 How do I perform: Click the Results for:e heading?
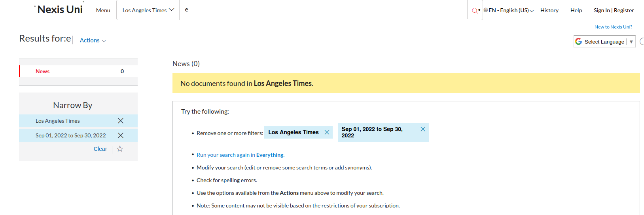pos(45,38)
